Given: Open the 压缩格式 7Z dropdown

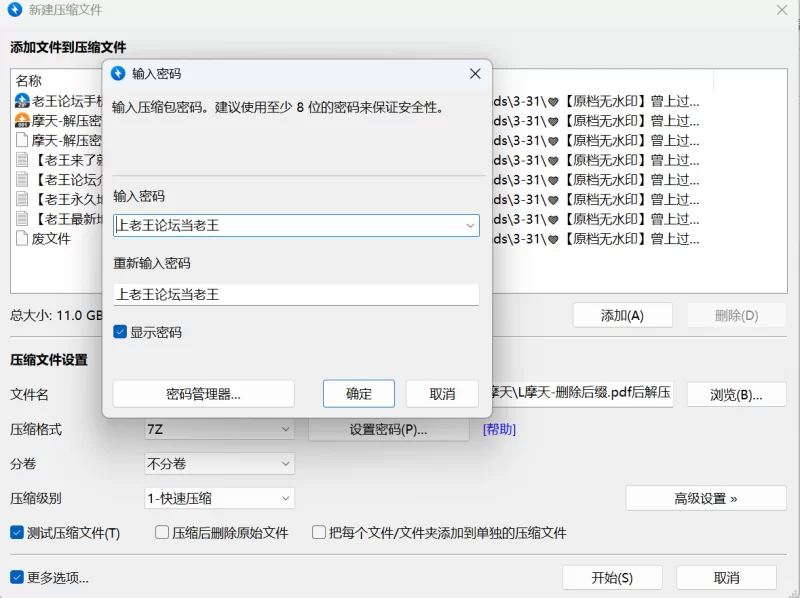Looking at the screenshot, I should pyautogui.click(x=219, y=430).
